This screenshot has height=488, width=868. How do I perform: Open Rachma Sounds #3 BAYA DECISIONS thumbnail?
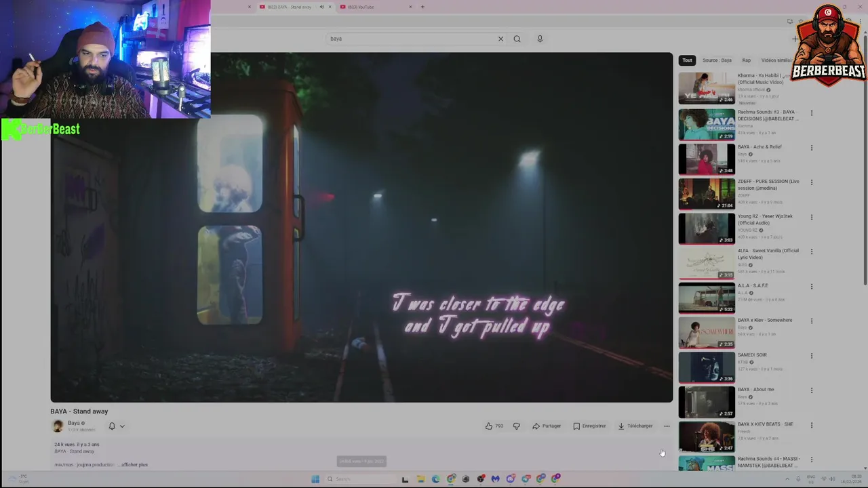(x=707, y=125)
